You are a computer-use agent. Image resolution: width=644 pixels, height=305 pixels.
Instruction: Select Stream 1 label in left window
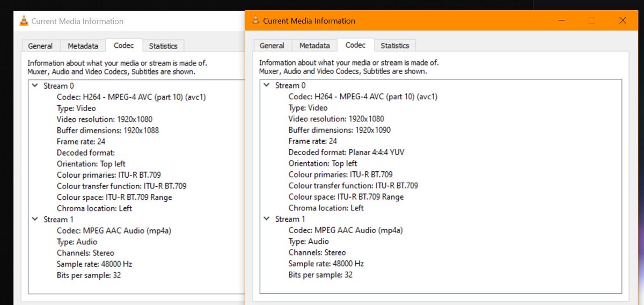coord(58,220)
